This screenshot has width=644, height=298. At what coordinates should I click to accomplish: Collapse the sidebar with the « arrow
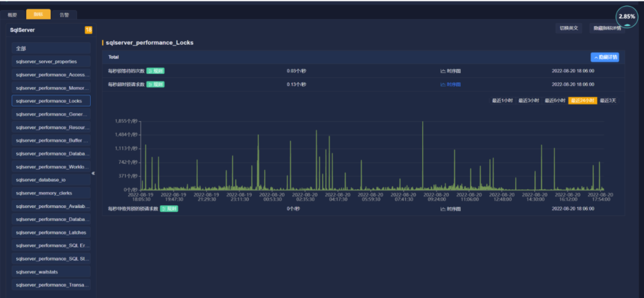[x=93, y=173]
